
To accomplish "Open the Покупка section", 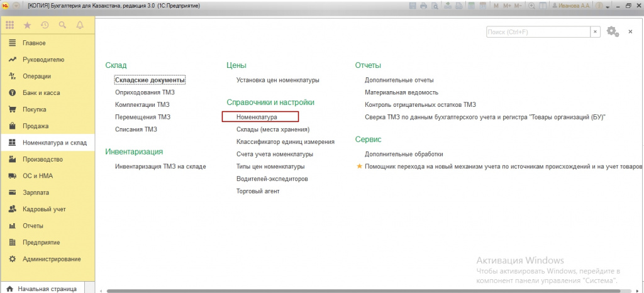I will [x=48, y=109].
